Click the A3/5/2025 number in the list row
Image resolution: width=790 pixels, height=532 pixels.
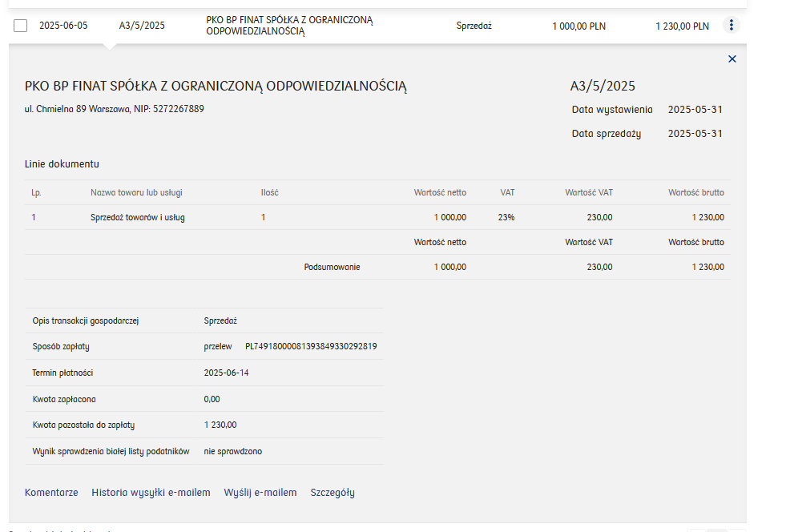pos(142,25)
